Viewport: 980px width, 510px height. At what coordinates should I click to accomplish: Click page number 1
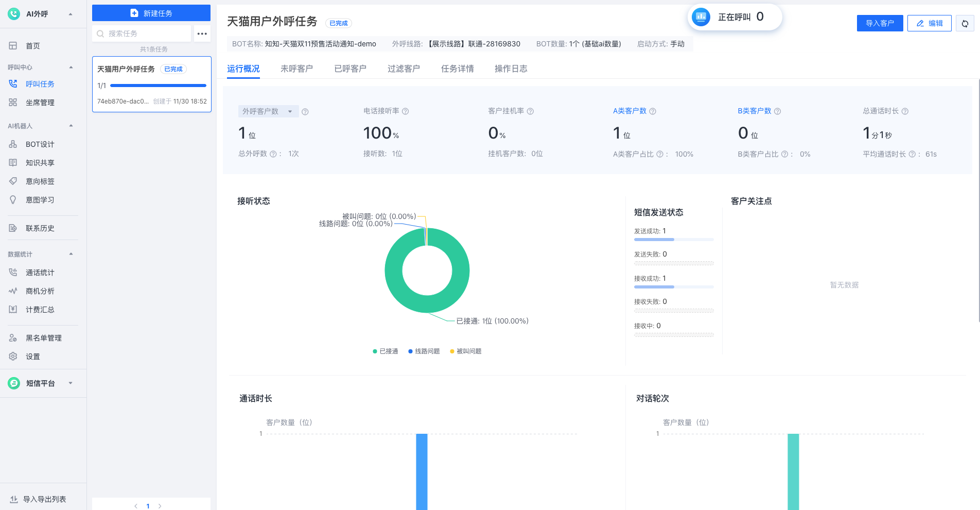coord(148,506)
